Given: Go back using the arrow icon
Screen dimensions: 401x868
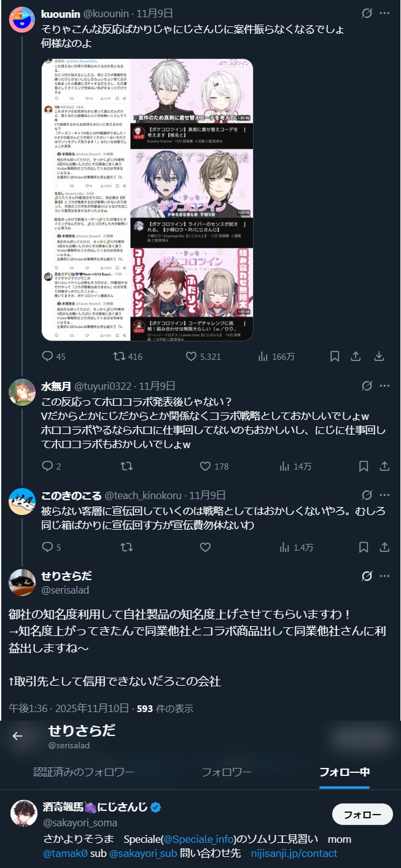Looking at the screenshot, I should (17, 736).
